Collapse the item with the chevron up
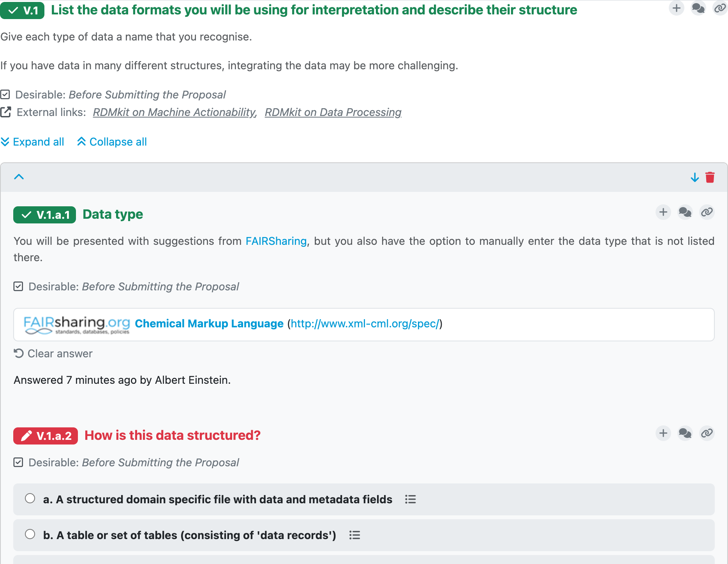Viewport: 728px width, 564px height. coord(19,177)
